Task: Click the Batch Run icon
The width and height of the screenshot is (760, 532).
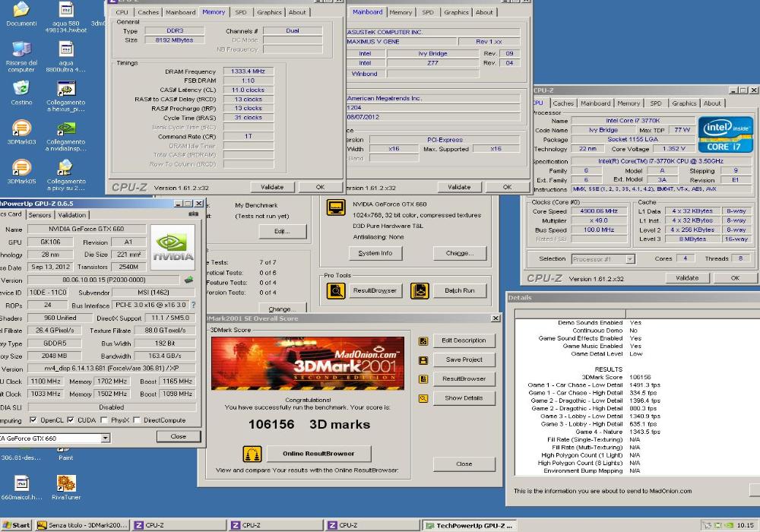Action: click(420, 291)
